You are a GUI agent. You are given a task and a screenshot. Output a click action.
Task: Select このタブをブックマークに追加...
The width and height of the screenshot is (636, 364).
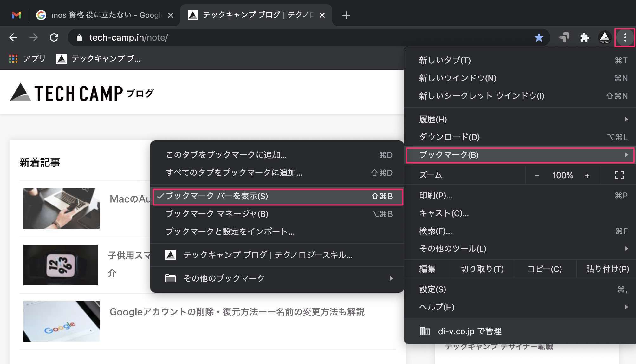click(x=276, y=155)
